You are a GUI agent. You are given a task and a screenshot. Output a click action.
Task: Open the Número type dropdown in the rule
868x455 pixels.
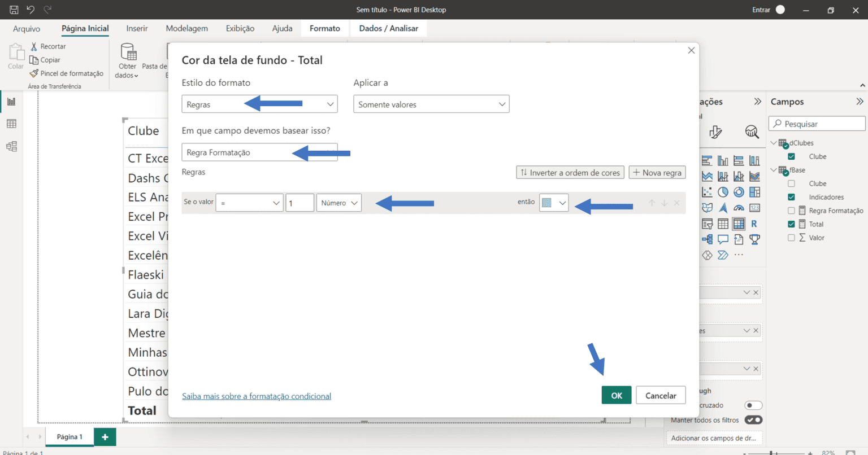[x=338, y=203]
